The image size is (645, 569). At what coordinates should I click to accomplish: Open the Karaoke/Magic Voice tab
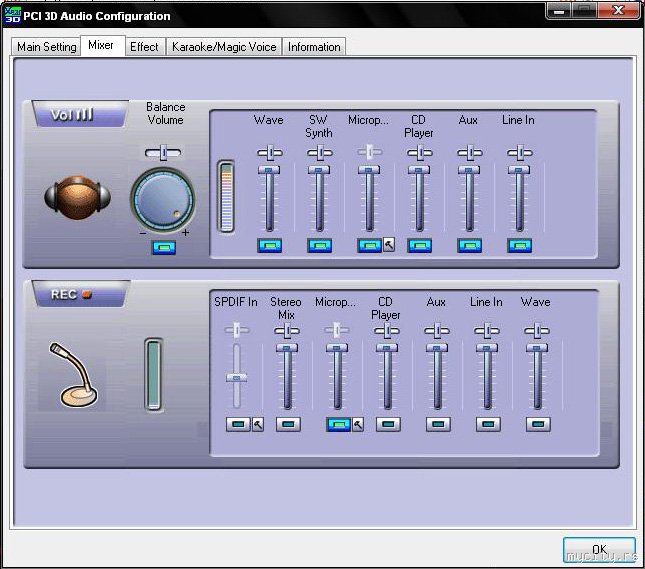pos(223,47)
